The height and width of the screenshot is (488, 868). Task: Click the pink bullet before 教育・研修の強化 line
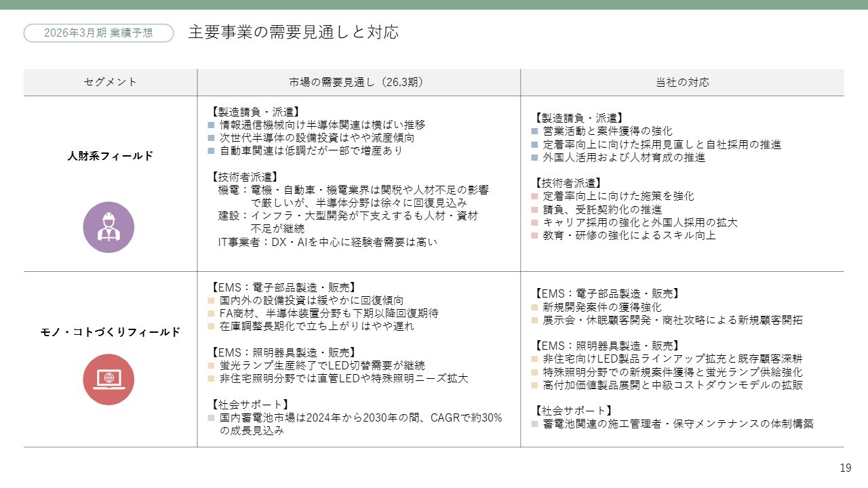coord(535,236)
